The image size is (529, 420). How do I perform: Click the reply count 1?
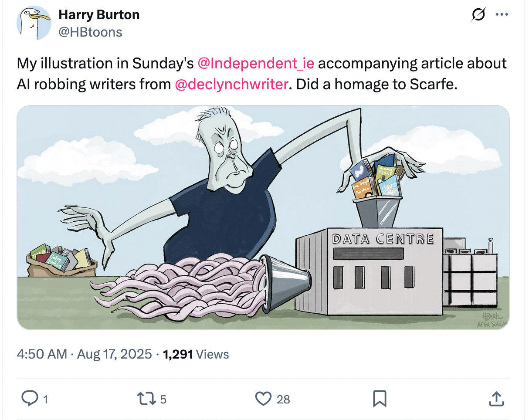pos(45,399)
